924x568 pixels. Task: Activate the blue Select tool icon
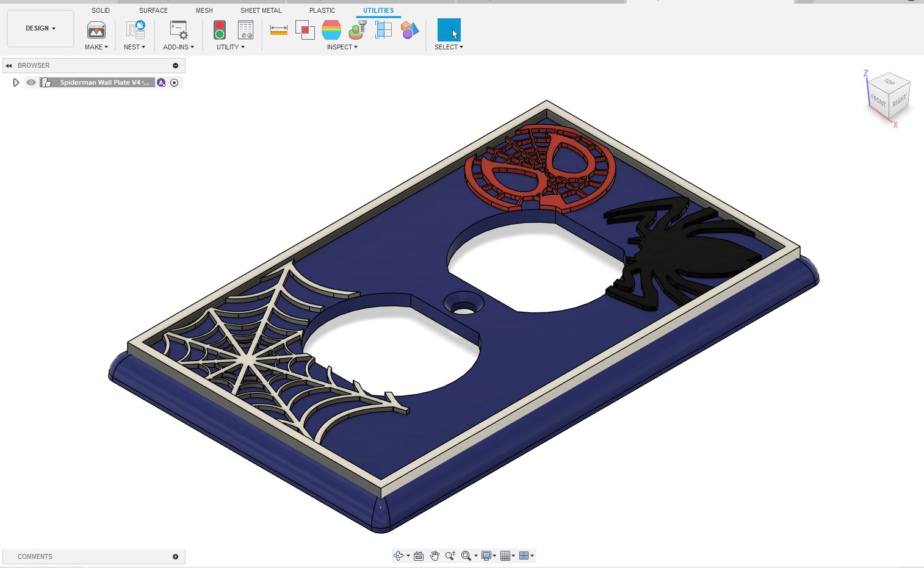click(x=449, y=30)
